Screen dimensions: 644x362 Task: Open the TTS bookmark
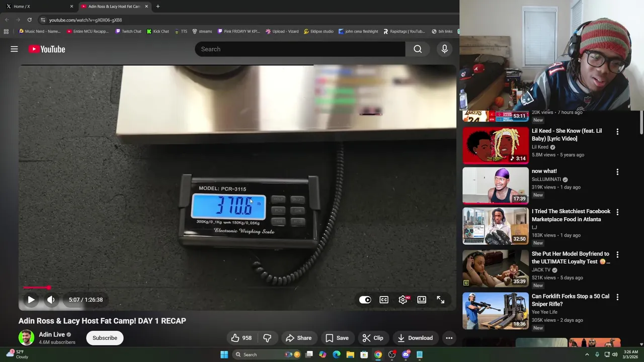pos(181,31)
